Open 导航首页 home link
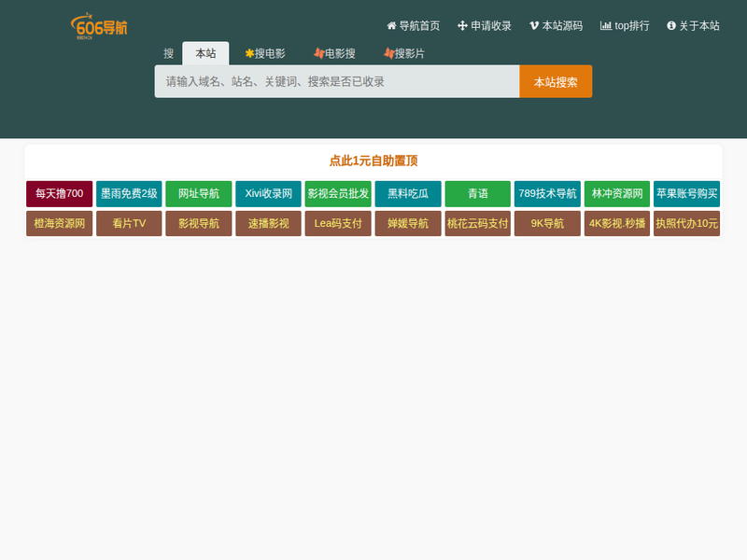Screen dimensions: 747x560 (413, 26)
